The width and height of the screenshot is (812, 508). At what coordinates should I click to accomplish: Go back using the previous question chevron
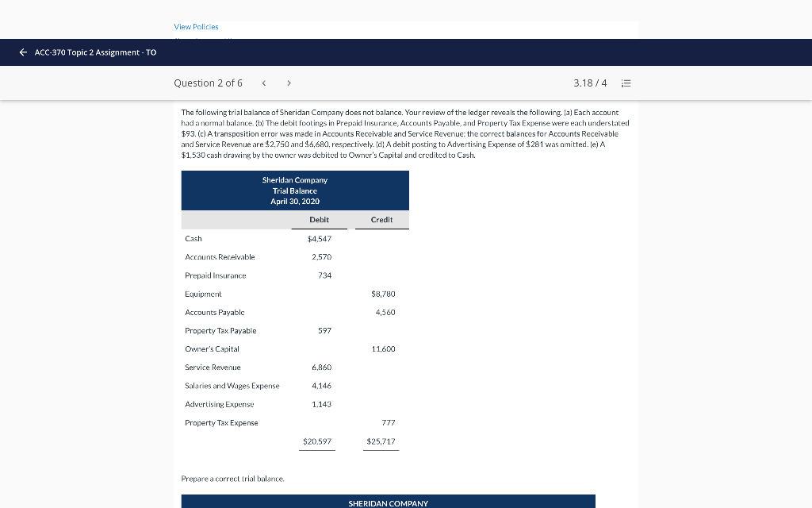(263, 83)
